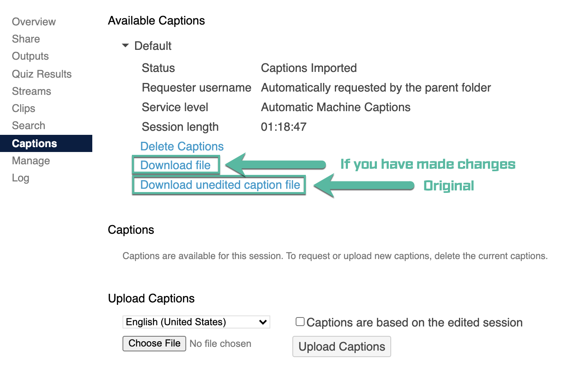Select the Streams sidebar tab
Image resolution: width=588 pixels, height=380 pixels.
[x=31, y=91]
